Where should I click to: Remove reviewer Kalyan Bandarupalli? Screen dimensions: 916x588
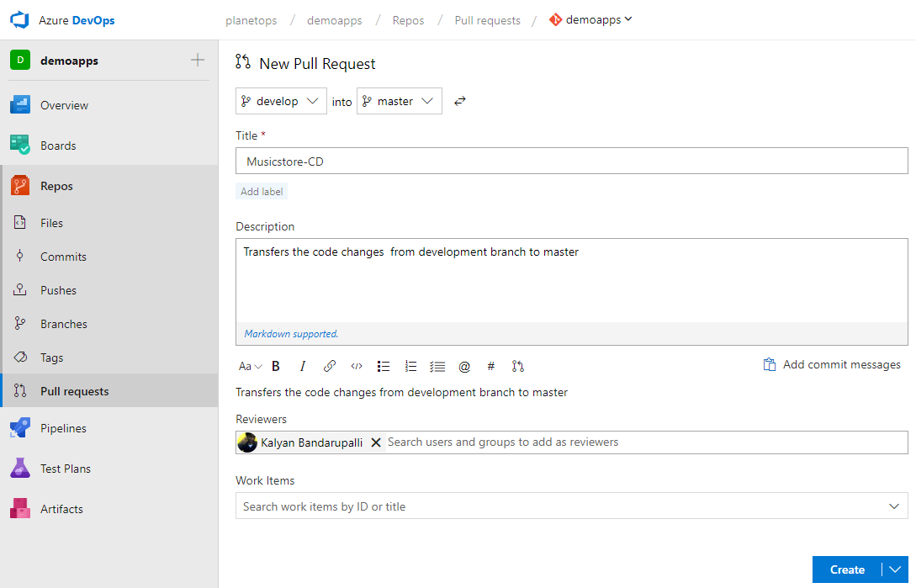[376, 442]
